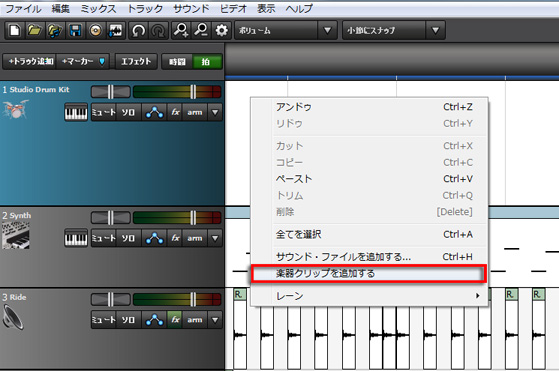559x371 pixels.
Task: Choose ペースト in context menu
Action: pyautogui.click(x=369, y=179)
